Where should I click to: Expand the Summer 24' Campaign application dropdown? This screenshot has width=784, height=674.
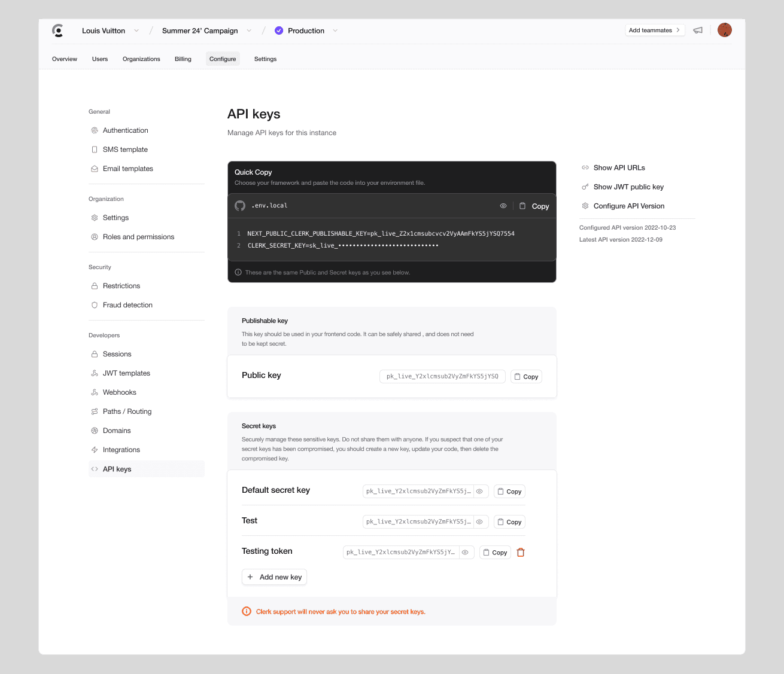point(249,31)
